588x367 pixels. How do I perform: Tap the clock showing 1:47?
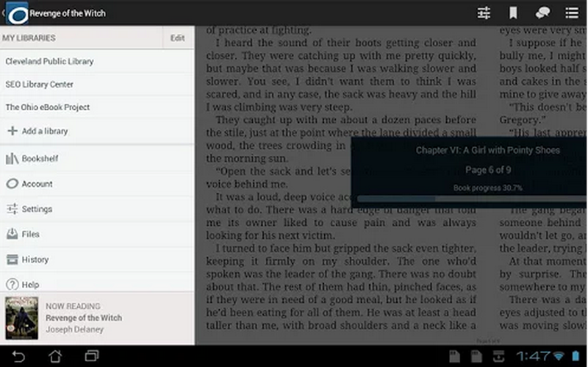(533, 356)
